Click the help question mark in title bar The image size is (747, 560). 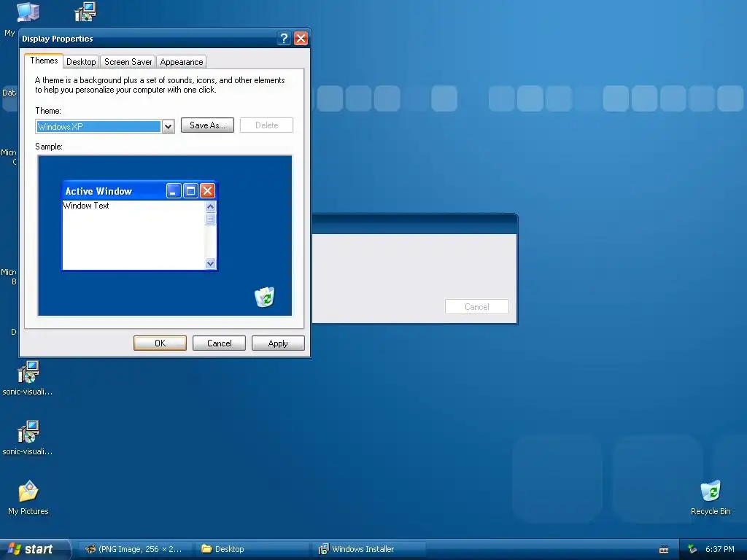pos(284,38)
